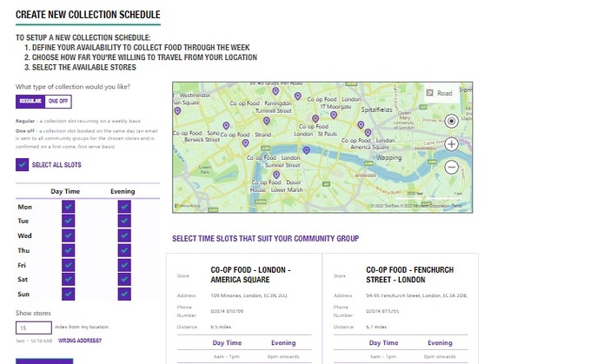
Task: Toggle Wednesday Day Time checkbox
Action: (68, 235)
